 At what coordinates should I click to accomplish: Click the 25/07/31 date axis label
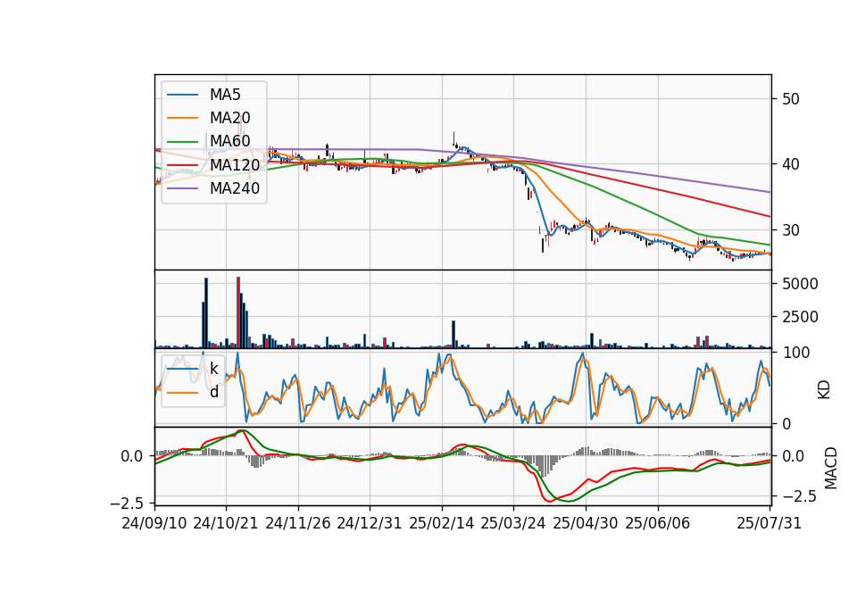pos(769,523)
